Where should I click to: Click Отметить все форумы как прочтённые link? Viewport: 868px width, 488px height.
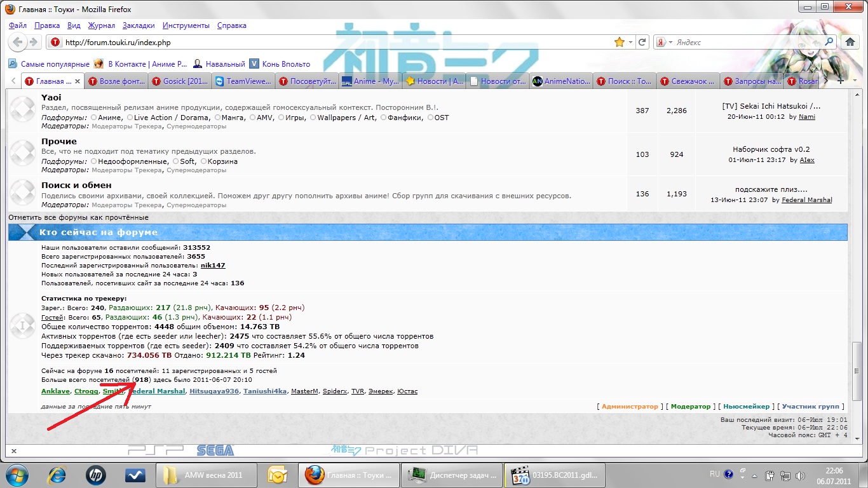(x=79, y=217)
